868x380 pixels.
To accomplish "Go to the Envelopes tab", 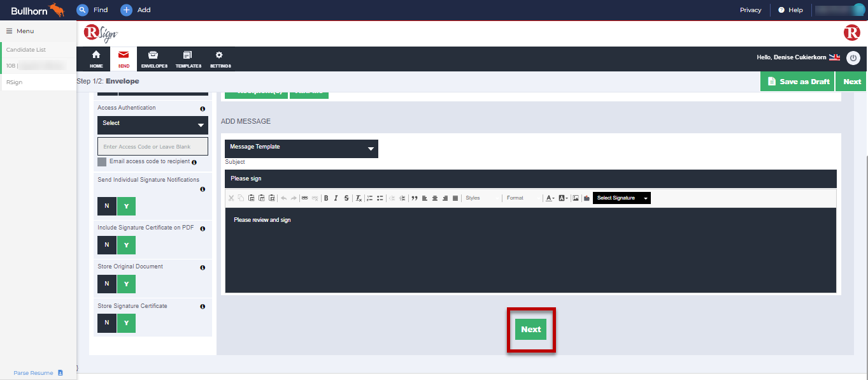I will coord(153,59).
